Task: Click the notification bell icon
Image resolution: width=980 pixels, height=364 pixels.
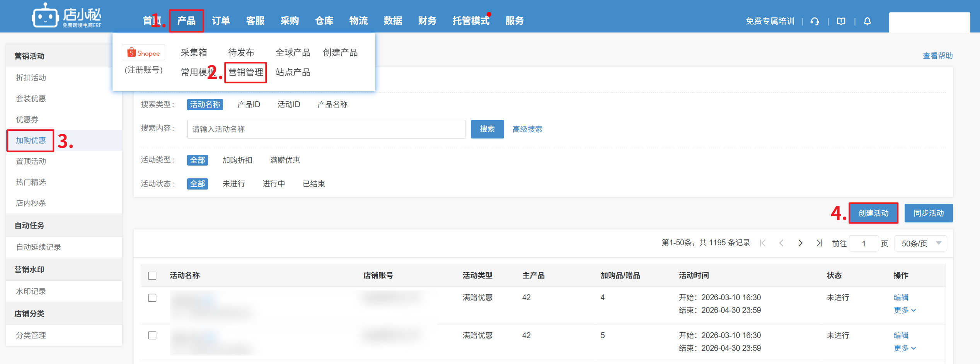Action: 867,21
